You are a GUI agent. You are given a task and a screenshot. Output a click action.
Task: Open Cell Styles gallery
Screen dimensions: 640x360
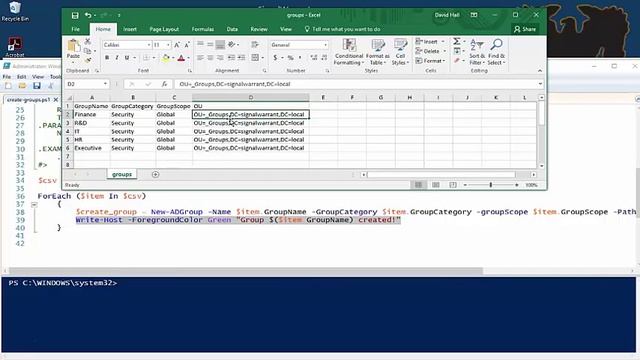[400, 52]
